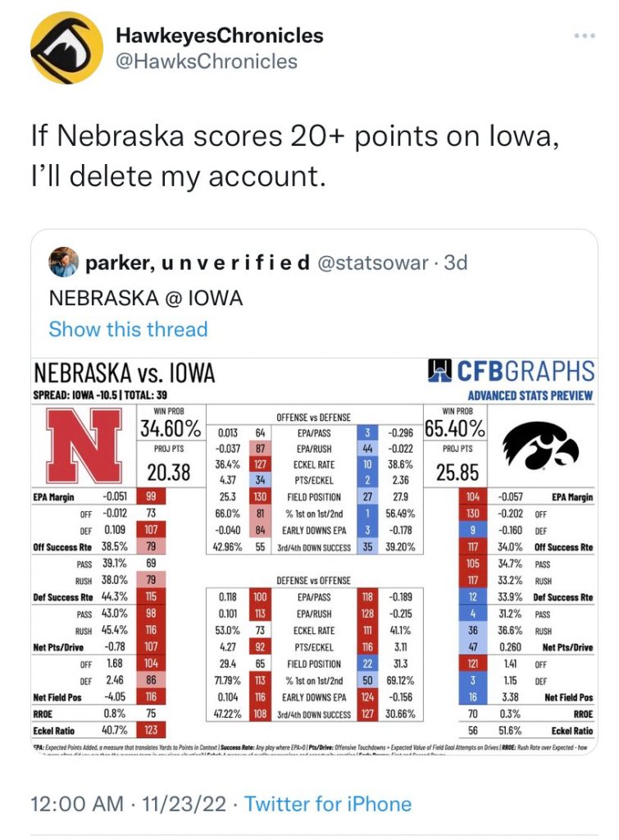Open the HawkeyesChronicles profile avatar
Screen dimensions: 619x840
point(67,48)
